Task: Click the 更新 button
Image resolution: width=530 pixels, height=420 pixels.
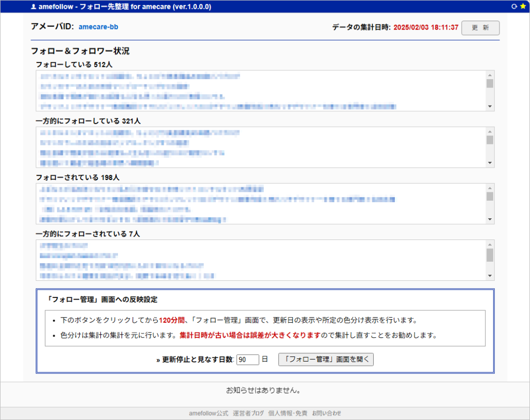Action: click(x=480, y=28)
